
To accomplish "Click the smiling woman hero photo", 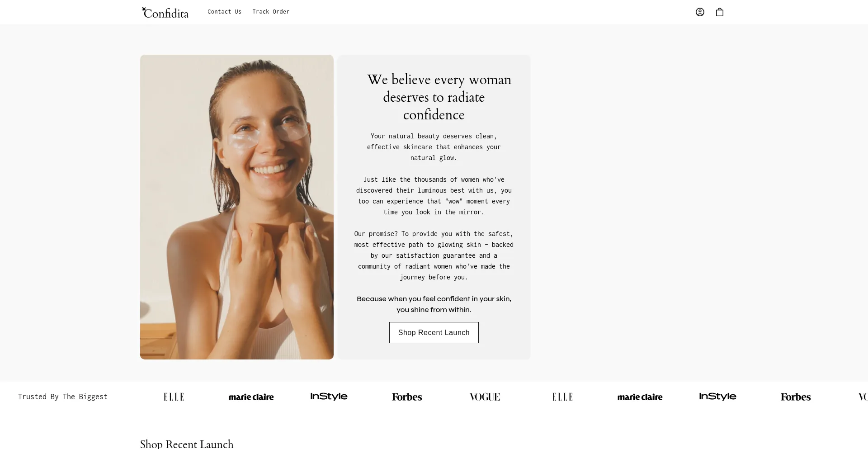I will 237,207.
